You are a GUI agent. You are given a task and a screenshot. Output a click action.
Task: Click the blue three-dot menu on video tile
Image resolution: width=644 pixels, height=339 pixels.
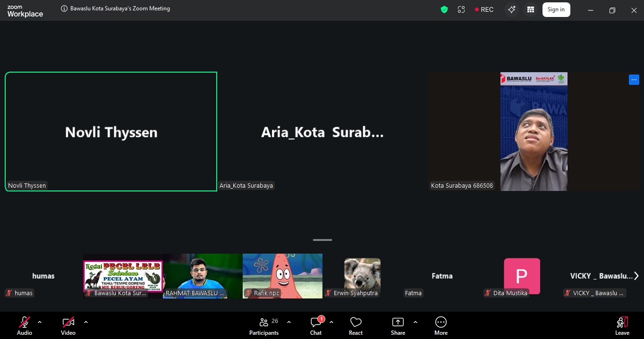634,80
